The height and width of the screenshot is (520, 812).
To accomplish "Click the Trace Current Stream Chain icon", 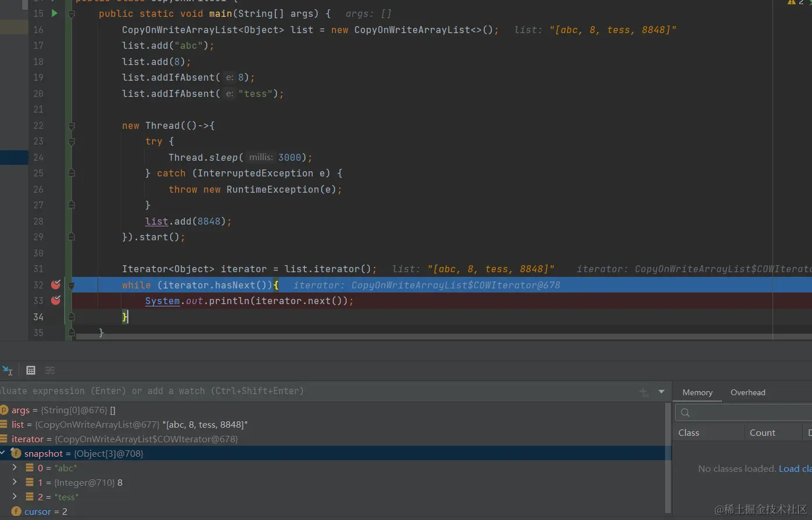I will click(x=50, y=370).
